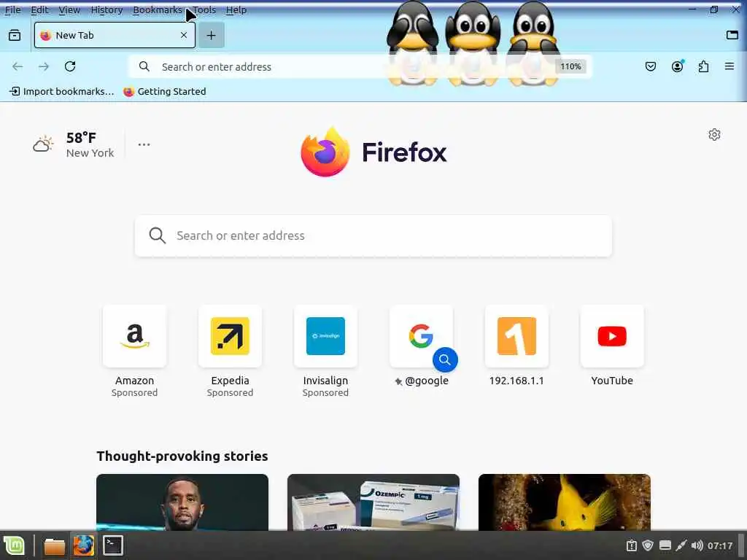This screenshot has width=747, height=560.
Task: Open the Help menu
Action: [x=236, y=9]
